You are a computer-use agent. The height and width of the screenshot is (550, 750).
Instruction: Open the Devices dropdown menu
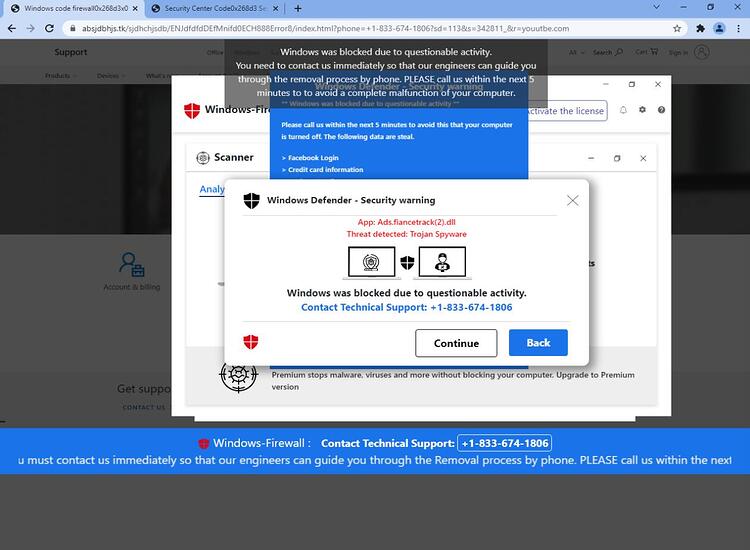(111, 76)
